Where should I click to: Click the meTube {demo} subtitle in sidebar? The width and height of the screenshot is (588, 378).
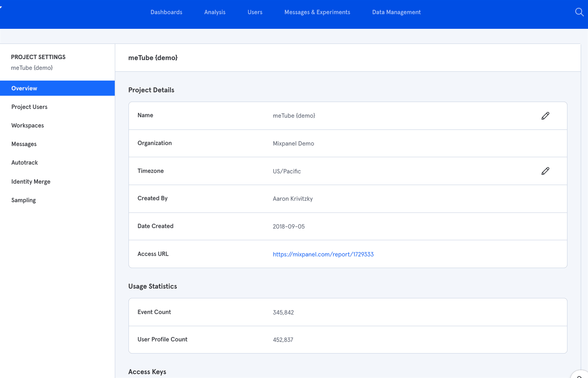[32, 68]
